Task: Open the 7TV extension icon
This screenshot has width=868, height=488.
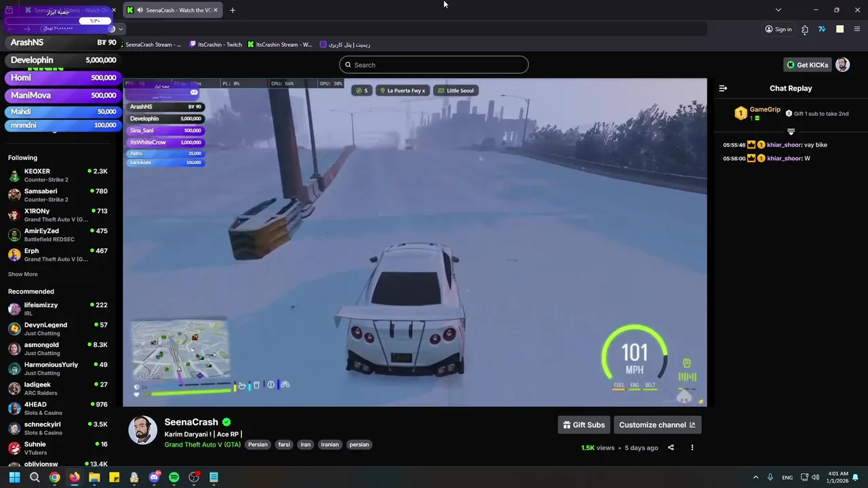Action: pos(822,29)
